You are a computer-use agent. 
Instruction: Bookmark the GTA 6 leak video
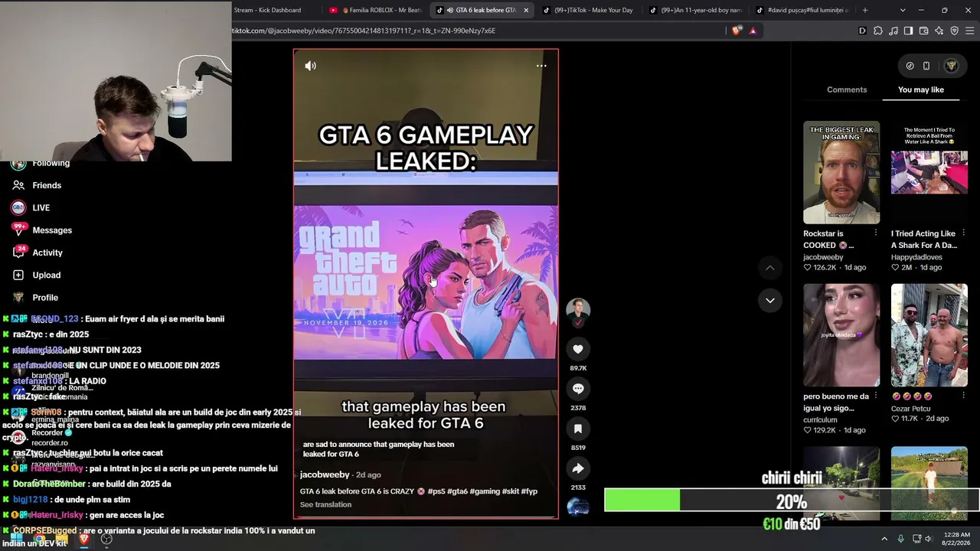click(x=578, y=429)
